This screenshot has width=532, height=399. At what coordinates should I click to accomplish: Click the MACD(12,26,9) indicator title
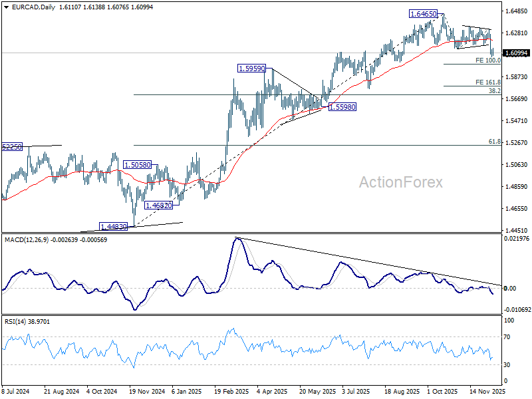[27, 240]
